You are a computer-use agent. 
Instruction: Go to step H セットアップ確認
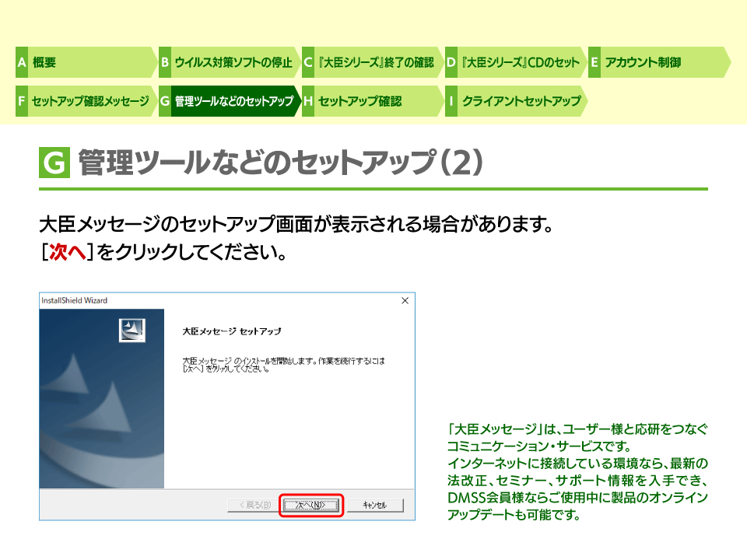373,101
